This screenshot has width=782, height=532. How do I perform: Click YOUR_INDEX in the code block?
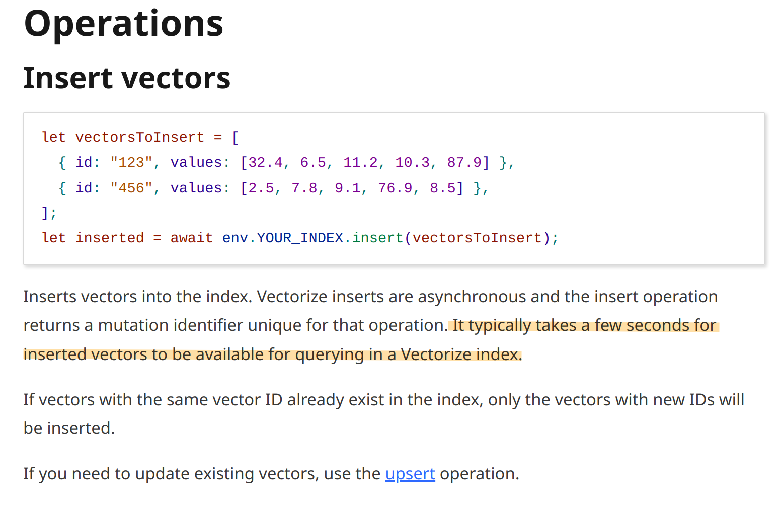point(300,238)
